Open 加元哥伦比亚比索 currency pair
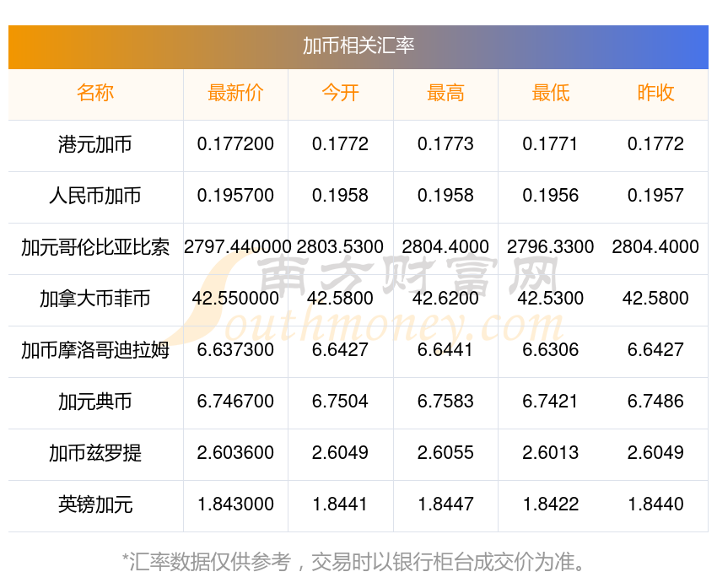The image size is (717, 588). click(x=95, y=247)
